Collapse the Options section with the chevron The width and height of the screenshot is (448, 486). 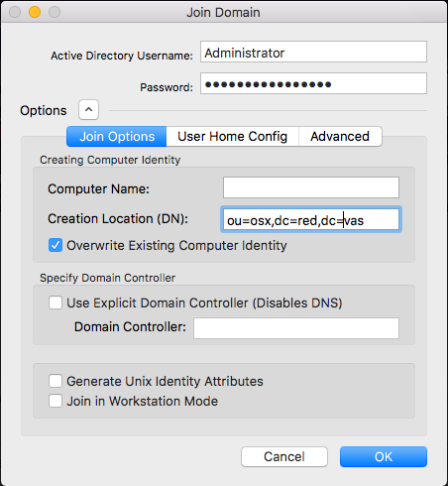coord(88,110)
